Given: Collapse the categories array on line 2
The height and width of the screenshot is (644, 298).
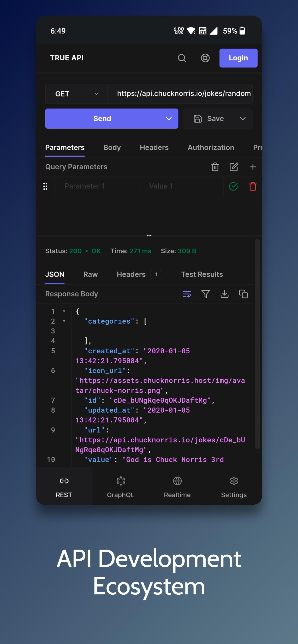Looking at the screenshot, I should point(64,321).
